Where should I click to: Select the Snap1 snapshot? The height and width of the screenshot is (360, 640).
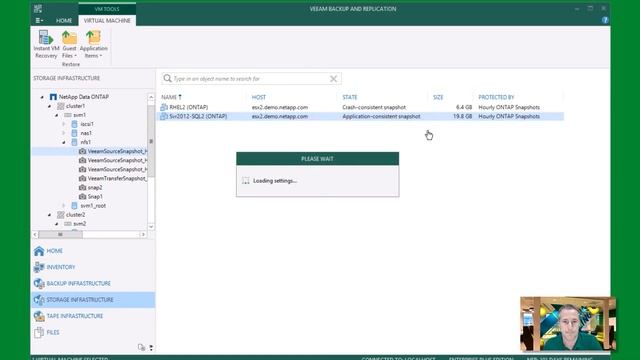click(x=95, y=197)
